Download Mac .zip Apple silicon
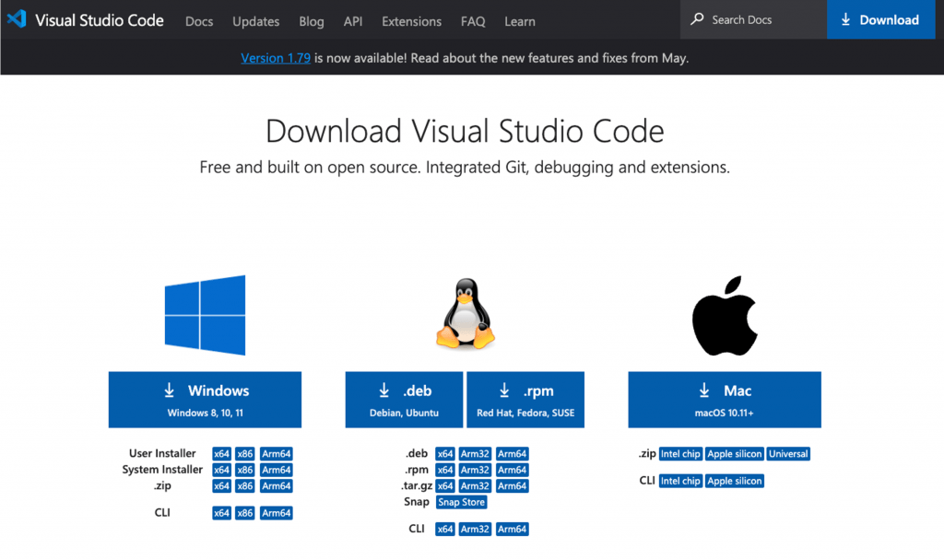 point(735,453)
